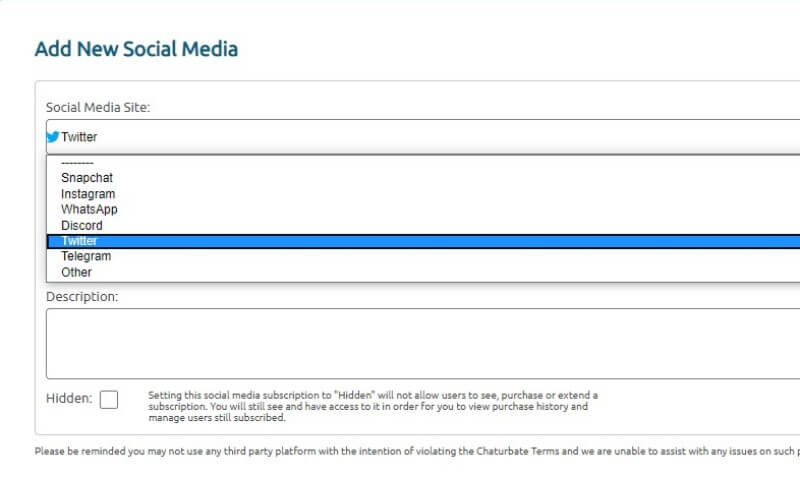
Task: Choose Discord from the site options
Action: pyautogui.click(x=423, y=225)
